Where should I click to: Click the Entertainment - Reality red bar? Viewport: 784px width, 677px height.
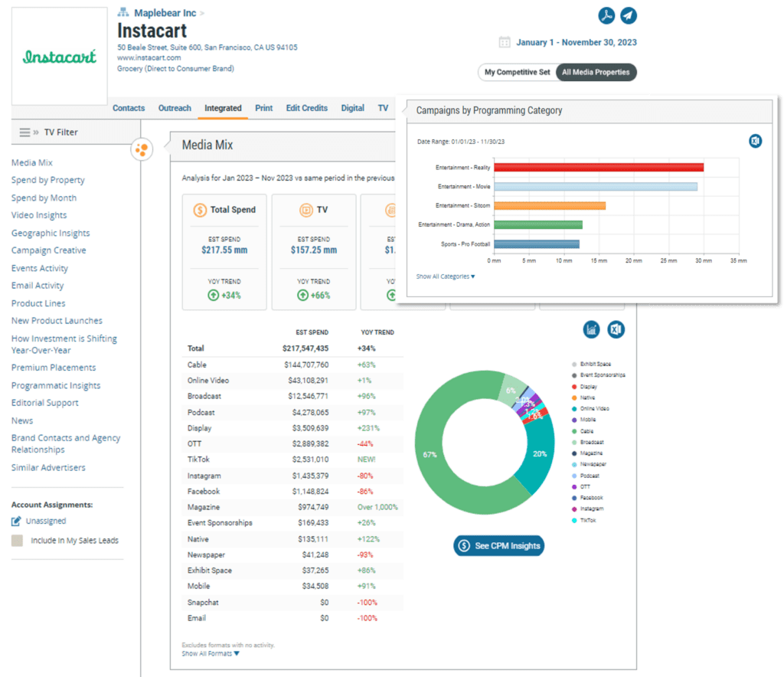599,168
